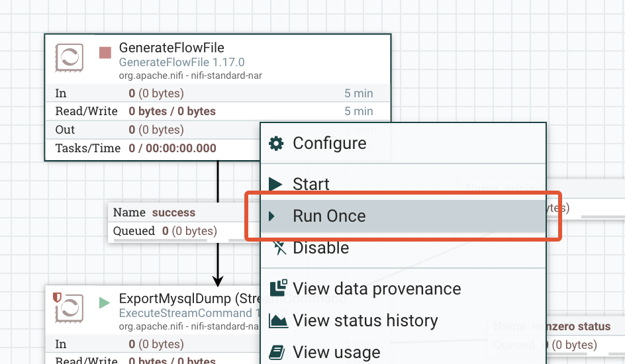The height and width of the screenshot is (364, 625).
Task: Select Disable in the context menu
Action: tap(403, 248)
